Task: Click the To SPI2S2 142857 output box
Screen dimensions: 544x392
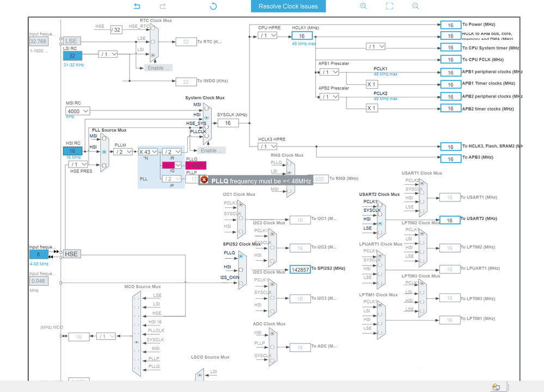Action: coord(300,269)
